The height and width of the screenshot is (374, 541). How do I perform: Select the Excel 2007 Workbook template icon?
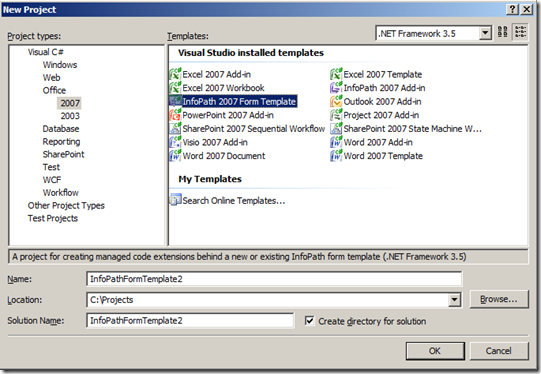click(x=175, y=88)
